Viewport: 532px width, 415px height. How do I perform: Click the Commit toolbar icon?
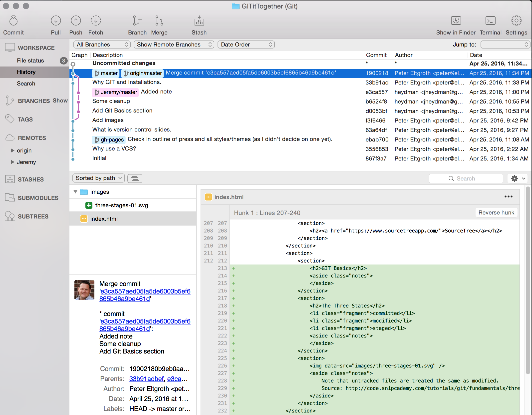click(x=13, y=21)
